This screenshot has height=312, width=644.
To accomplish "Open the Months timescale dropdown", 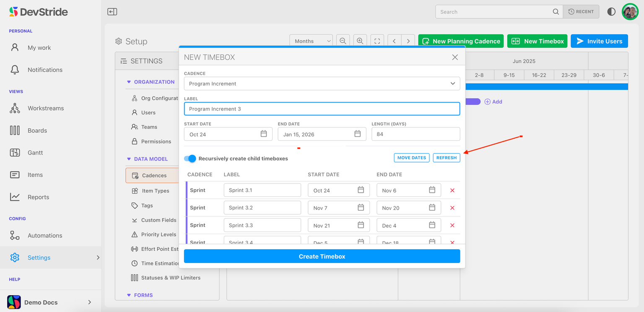I will (x=311, y=41).
